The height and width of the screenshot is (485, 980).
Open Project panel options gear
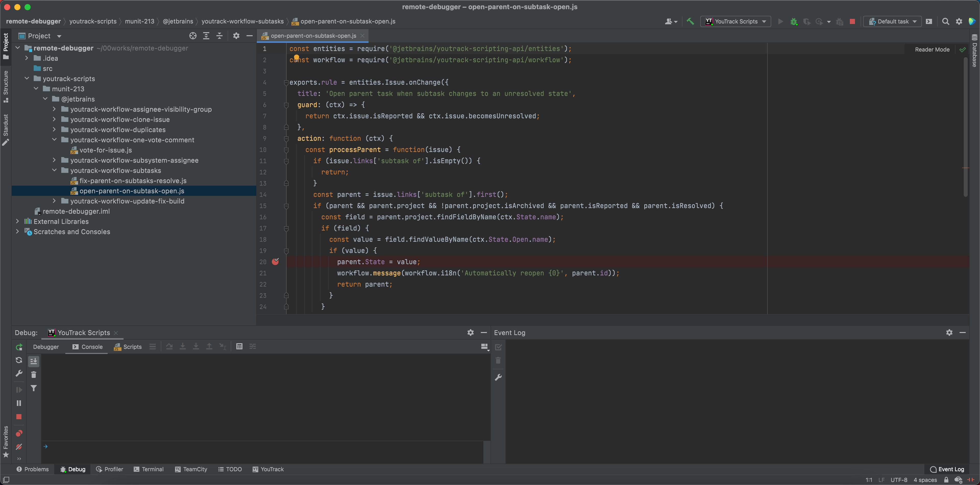click(236, 36)
